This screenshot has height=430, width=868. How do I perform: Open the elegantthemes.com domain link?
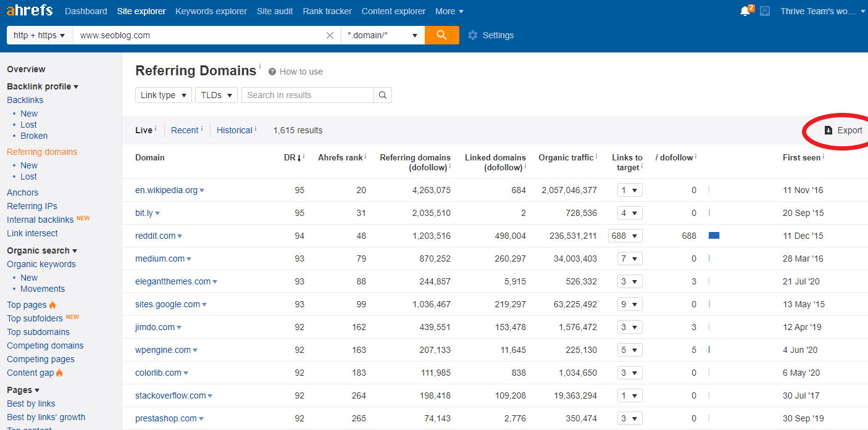point(173,281)
